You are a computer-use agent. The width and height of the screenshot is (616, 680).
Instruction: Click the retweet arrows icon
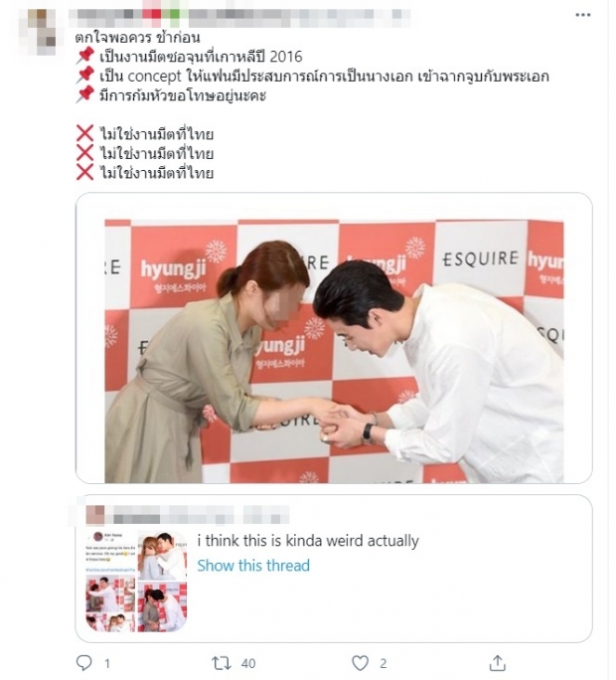pyautogui.click(x=222, y=663)
